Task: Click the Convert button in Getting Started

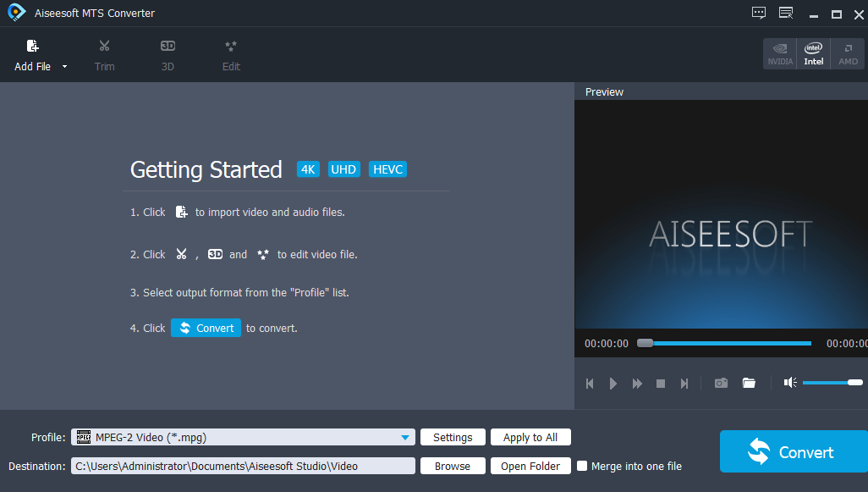Action: click(x=206, y=328)
